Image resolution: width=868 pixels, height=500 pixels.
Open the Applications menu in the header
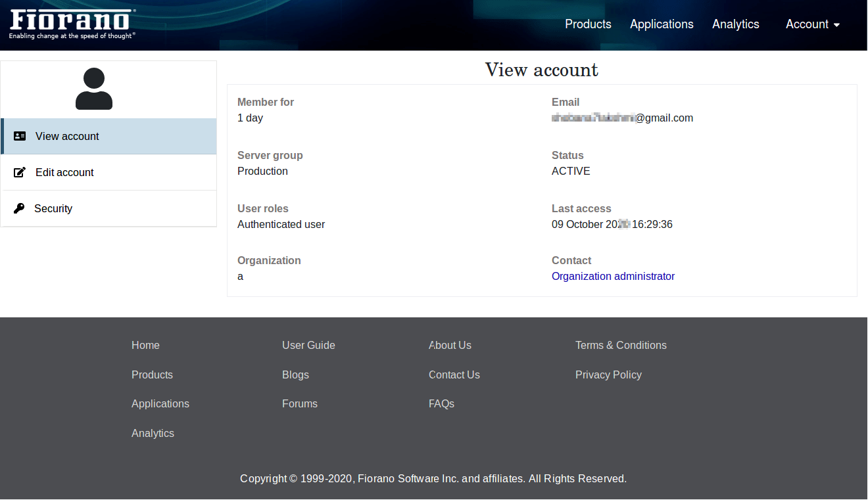pos(662,24)
